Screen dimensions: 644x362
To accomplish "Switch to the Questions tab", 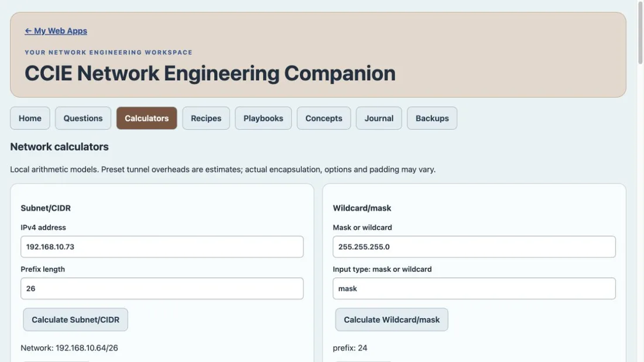I will click(x=83, y=118).
